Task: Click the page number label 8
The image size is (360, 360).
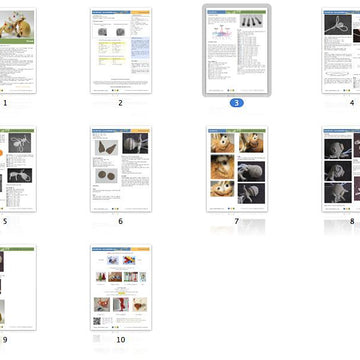Action: [x=352, y=221]
